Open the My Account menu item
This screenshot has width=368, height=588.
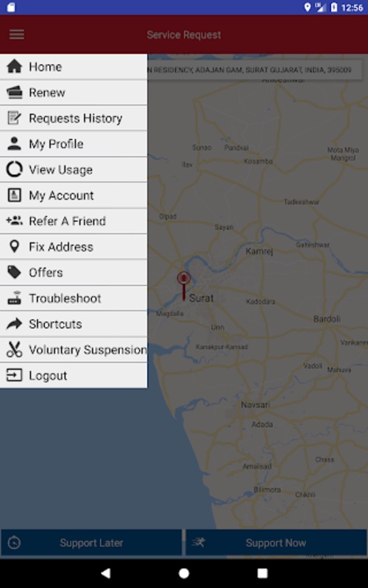(74, 196)
